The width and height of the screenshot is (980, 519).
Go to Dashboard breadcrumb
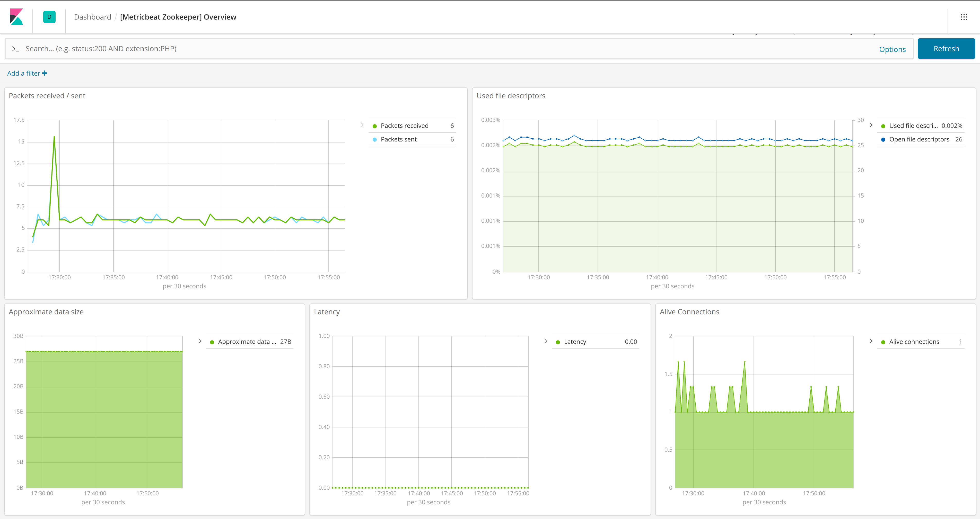(x=92, y=17)
